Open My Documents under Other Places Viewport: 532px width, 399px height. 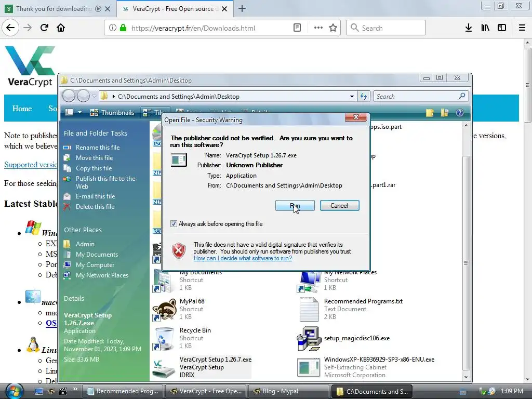(x=97, y=255)
